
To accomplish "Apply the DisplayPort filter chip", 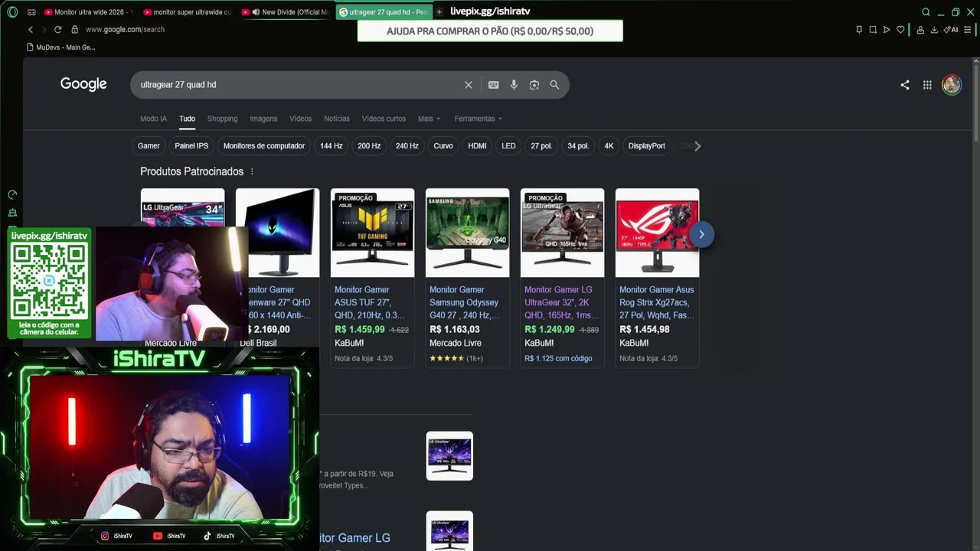I will coord(647,146).
